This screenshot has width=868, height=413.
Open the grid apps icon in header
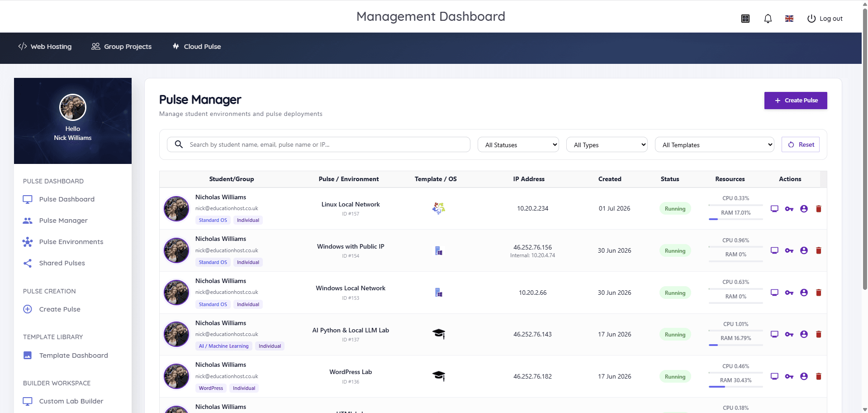pos(745,19)
